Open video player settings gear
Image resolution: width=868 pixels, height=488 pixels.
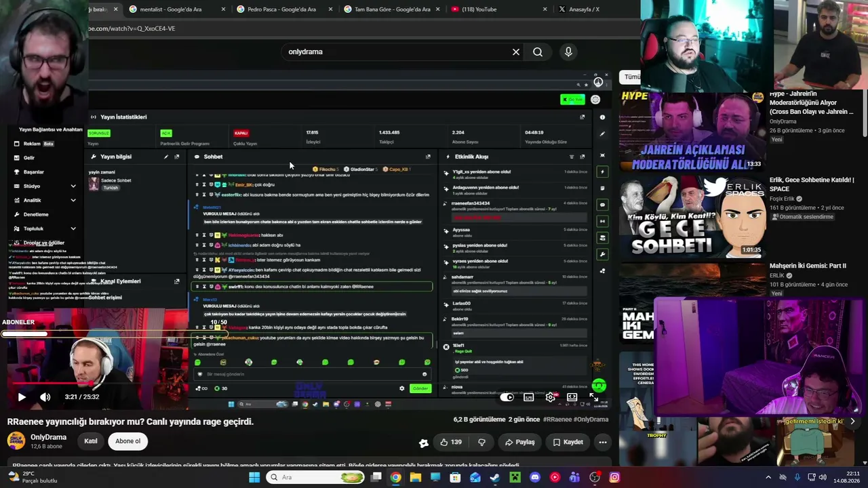tap(551, 397)
